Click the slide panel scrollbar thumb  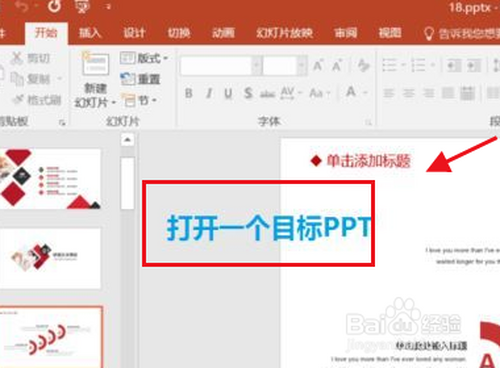click(x=127, y=183)
